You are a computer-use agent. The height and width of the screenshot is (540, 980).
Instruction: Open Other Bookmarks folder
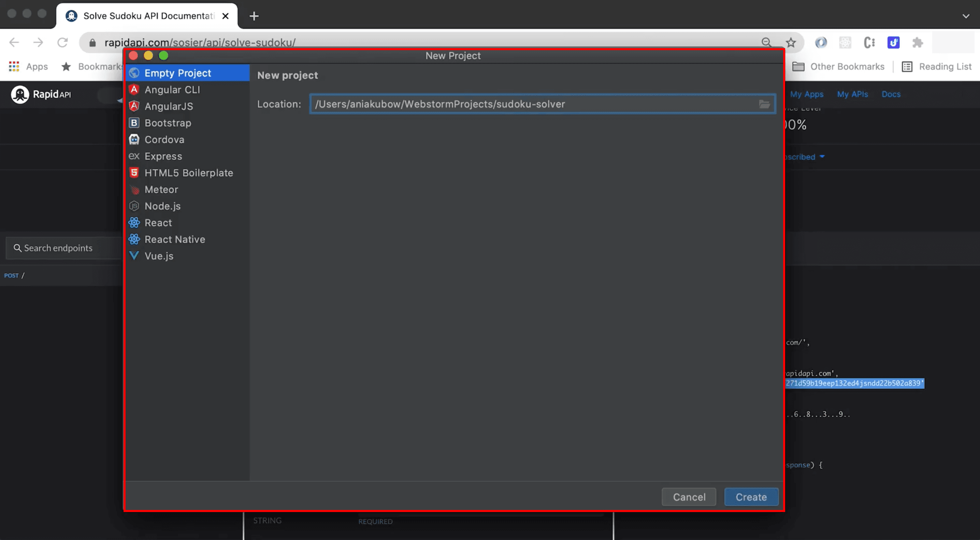tap(838, 67)
